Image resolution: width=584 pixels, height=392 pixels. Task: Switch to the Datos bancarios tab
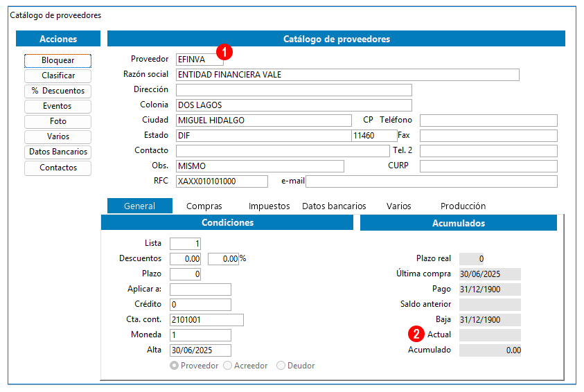334,206
